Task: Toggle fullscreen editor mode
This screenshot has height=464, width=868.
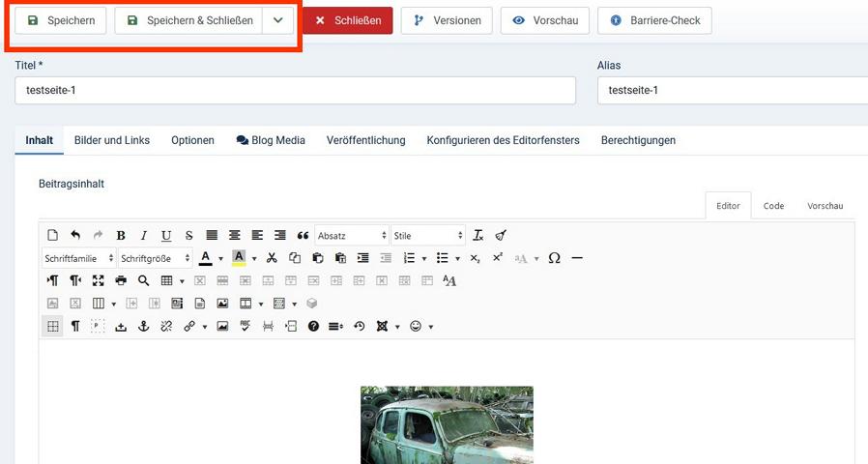Action: [x=98, y=280]
